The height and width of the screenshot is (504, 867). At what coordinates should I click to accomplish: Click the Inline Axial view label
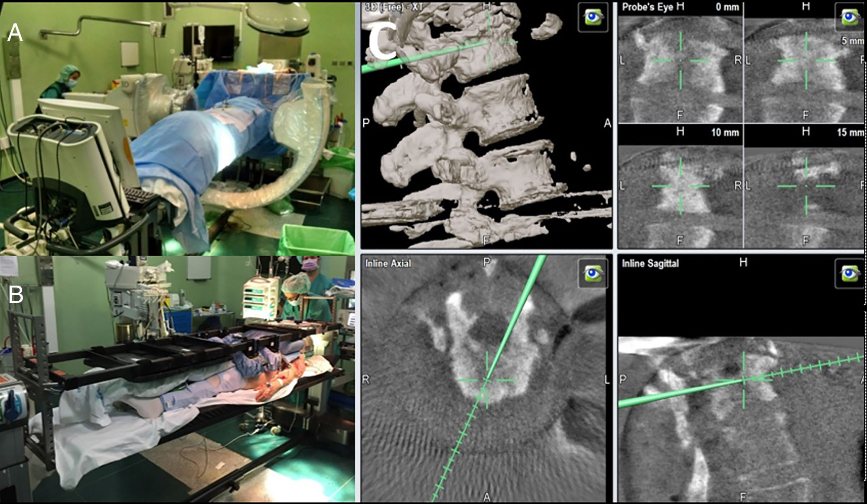pos(388,263)
